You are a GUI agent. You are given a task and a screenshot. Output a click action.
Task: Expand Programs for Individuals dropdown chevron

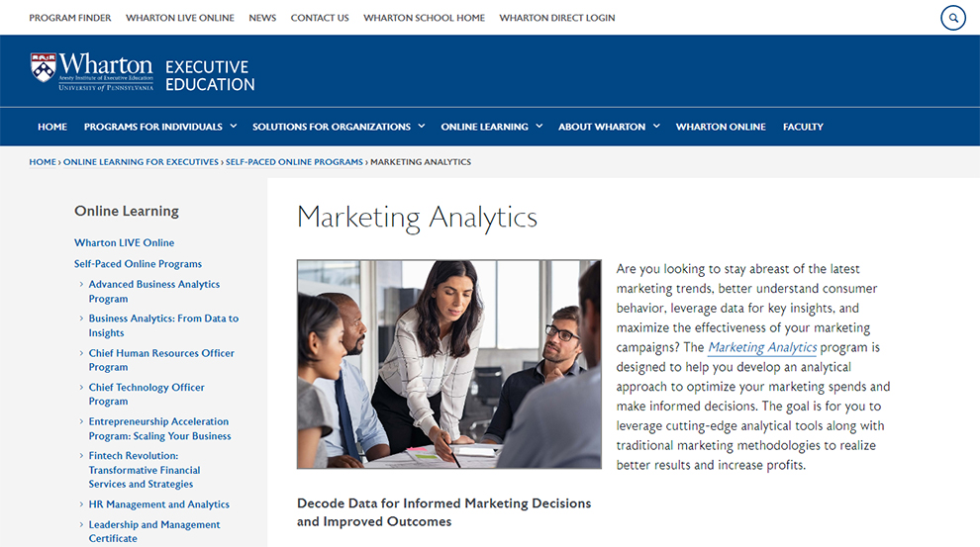click(x=234, y=127)
